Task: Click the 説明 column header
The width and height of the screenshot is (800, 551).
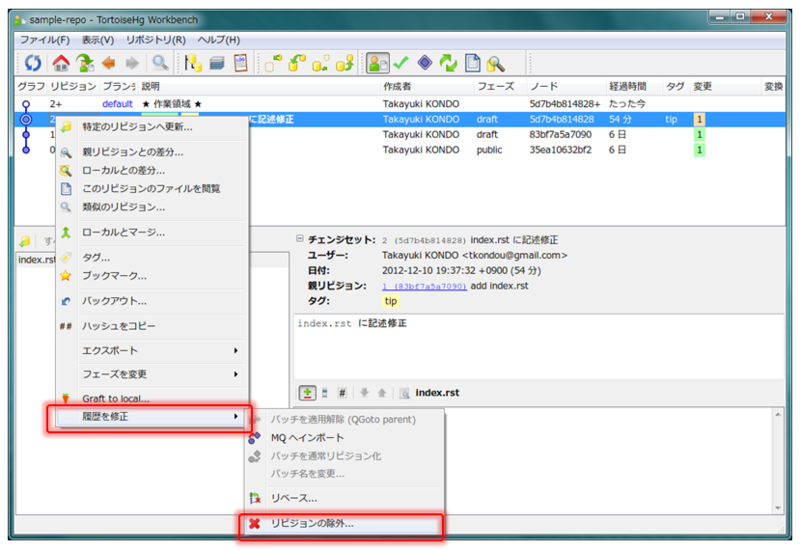Action: 259,86
